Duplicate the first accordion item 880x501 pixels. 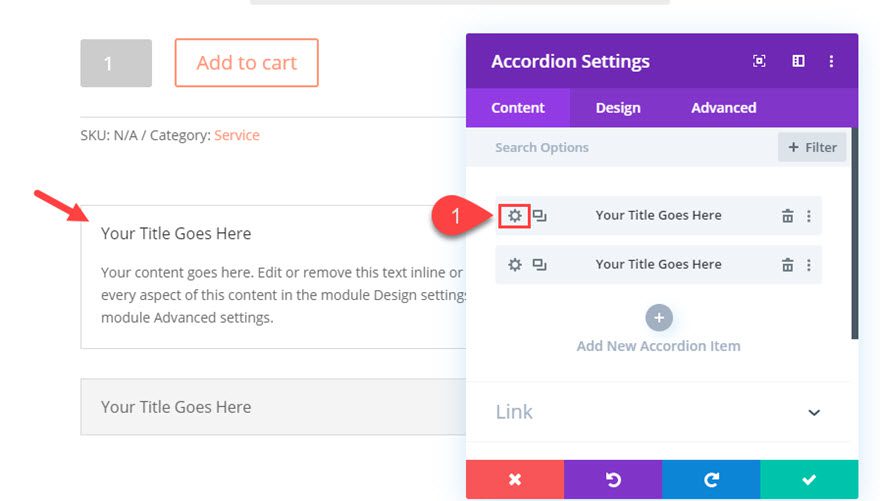tap(539, 216)
